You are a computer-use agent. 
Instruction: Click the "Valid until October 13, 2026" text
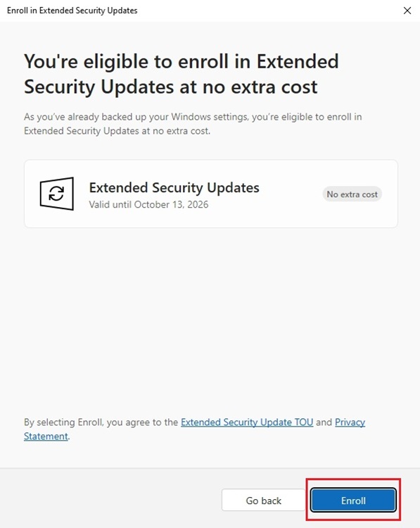[148, 204]
